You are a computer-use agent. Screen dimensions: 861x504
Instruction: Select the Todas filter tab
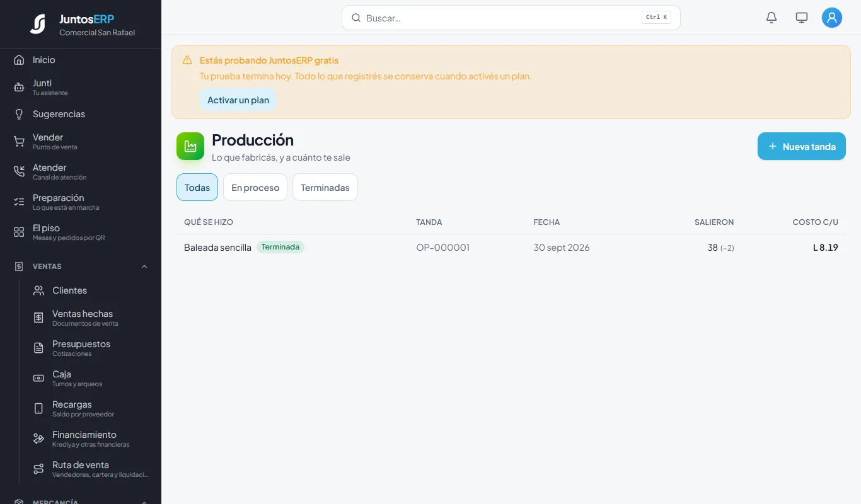coord(197,187)
